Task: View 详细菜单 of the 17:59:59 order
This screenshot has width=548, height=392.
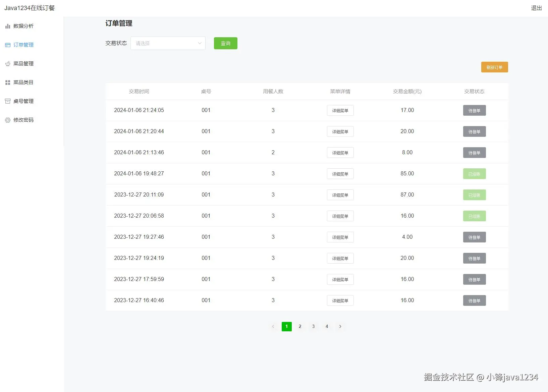Action: [x=340, y=279]
